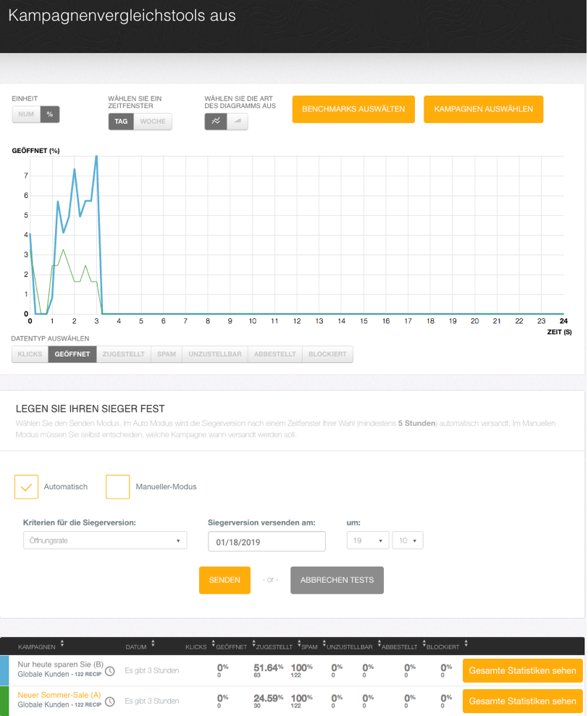Viewport: 588px width, 716px height.
Task: Check the Automatisch mode checkbox
Action: 27,487
